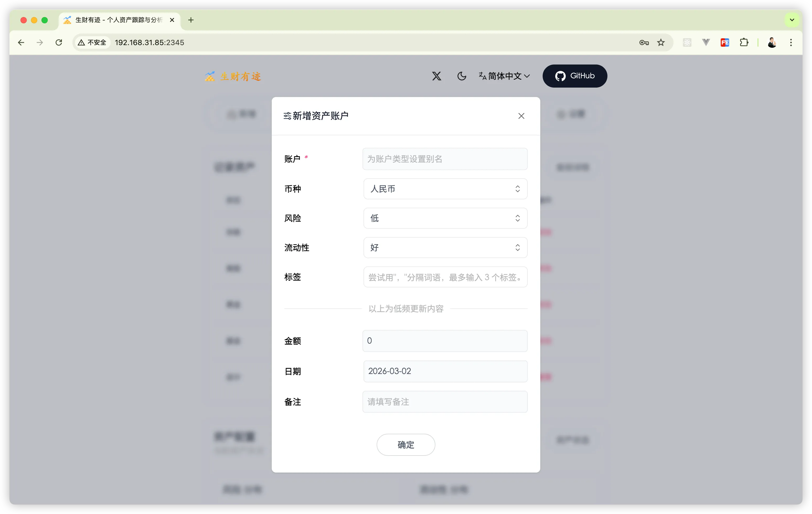Click the 日期 date field
Screen dimensions: 812x514
pos(445,371)
